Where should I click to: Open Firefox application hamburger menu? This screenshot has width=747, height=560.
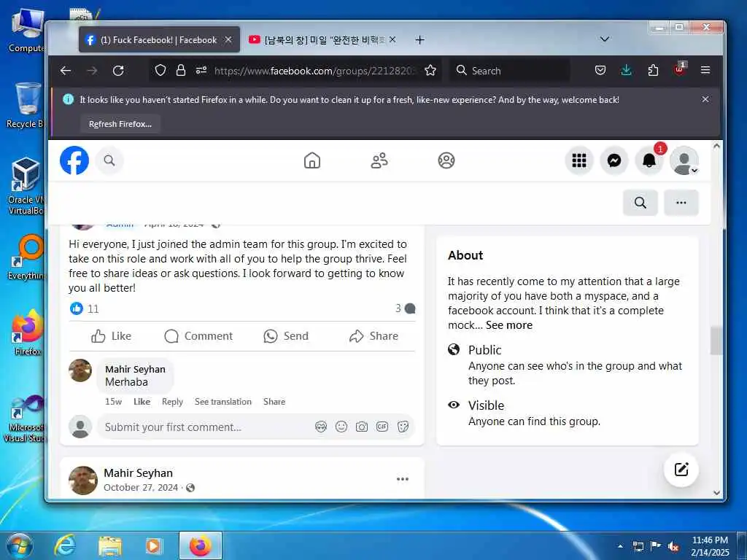705,71
